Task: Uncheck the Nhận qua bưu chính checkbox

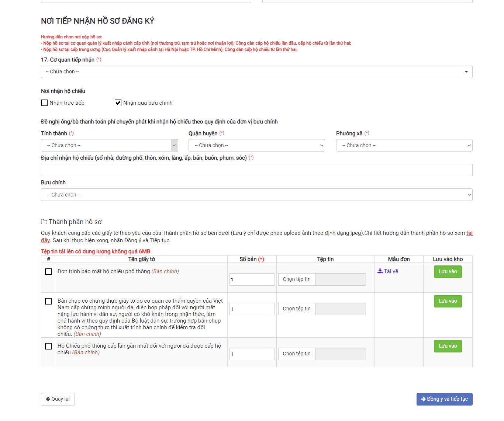Action: (118, 103)
